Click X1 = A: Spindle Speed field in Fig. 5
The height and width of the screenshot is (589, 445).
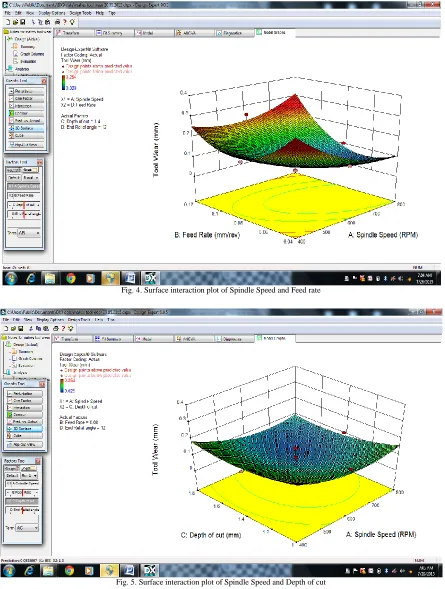(x=22, y=483)
